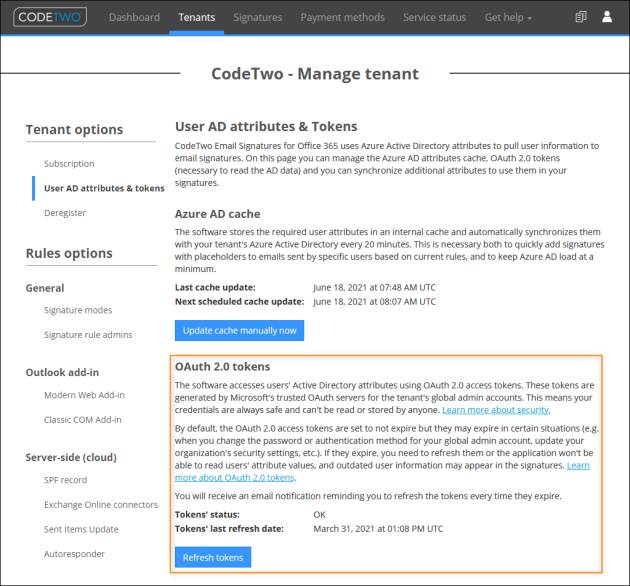Open Payment methods tab
The image size is (630, 586).
[x=342, y=17]
